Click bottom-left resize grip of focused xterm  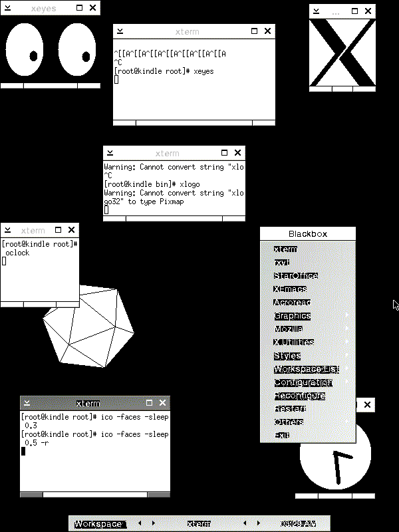31,495
